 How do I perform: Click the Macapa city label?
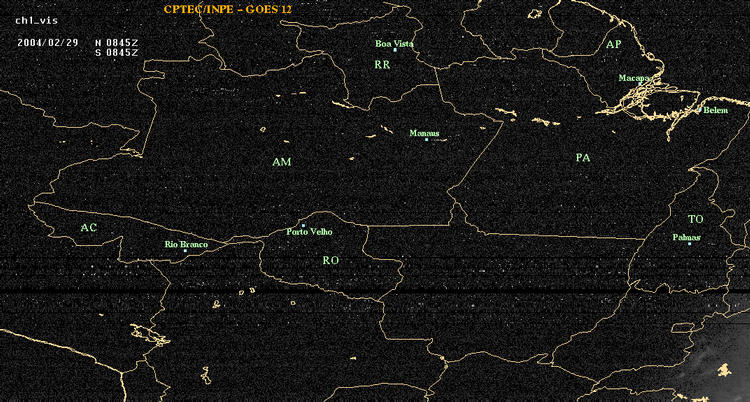634,78
